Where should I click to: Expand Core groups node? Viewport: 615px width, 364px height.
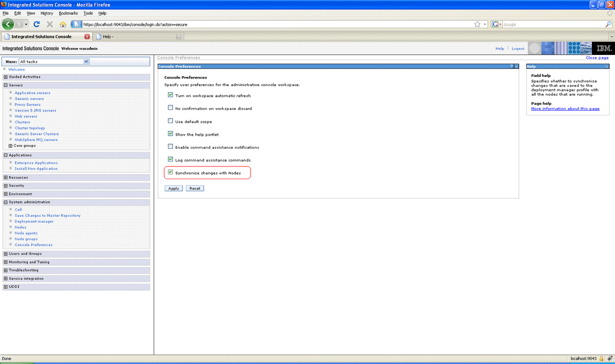[10, 146]
